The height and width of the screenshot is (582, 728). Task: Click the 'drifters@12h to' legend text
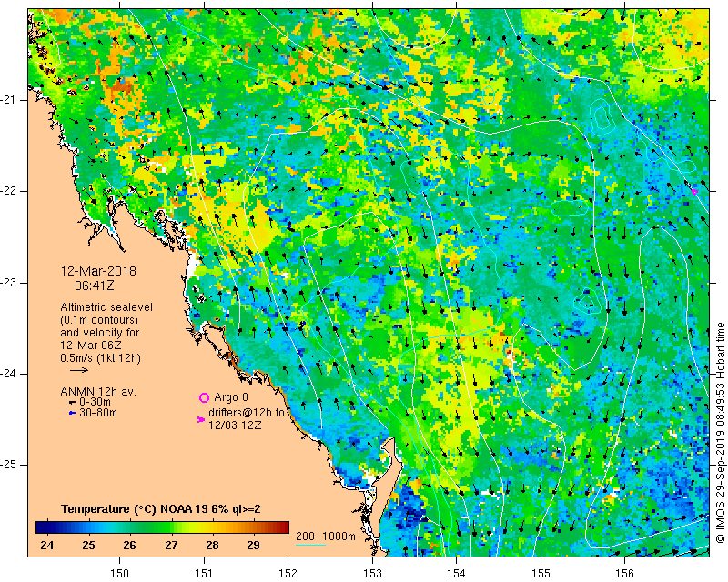click(x=247, y=413)
